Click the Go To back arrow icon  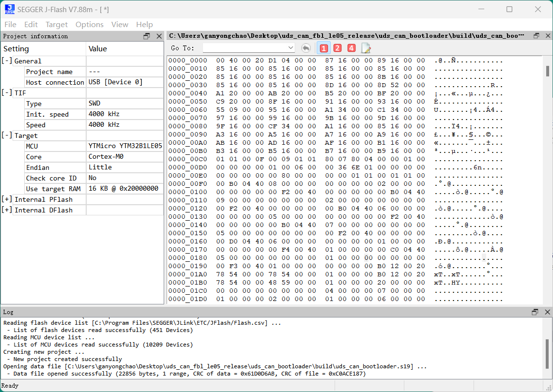click(306, 48)
